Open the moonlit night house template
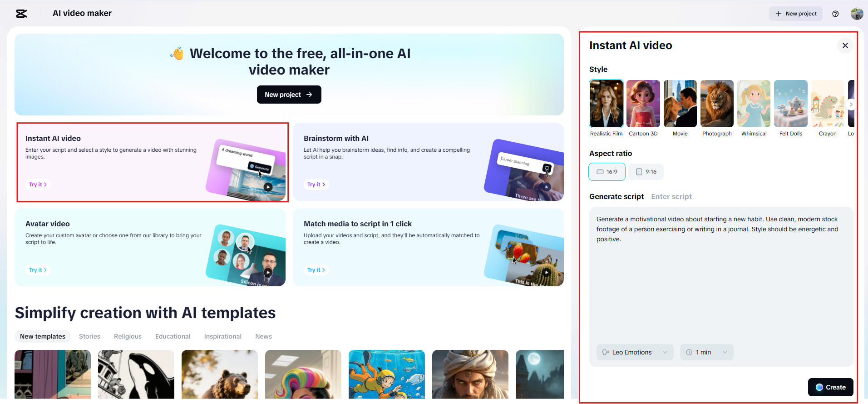The width and height of the screenshot is (868, 404). point(540,374)
